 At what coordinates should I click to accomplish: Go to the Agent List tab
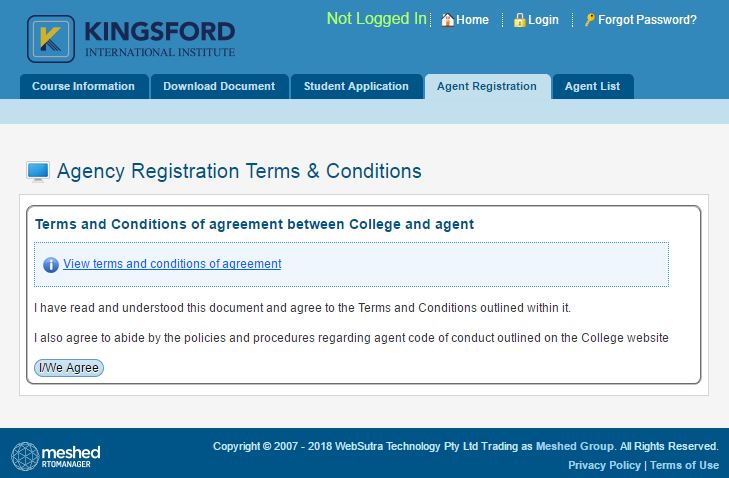point(593,86)
